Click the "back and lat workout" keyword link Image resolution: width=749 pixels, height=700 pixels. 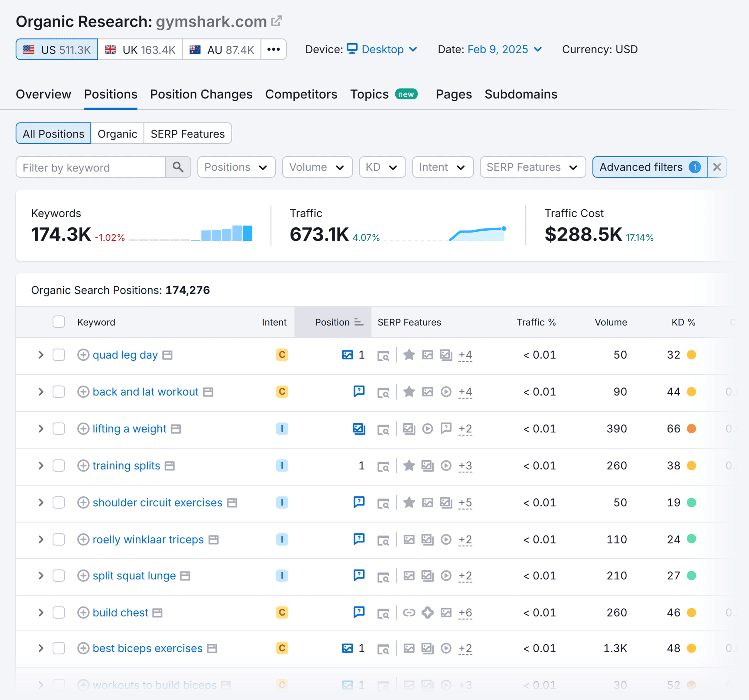point(146,391)
